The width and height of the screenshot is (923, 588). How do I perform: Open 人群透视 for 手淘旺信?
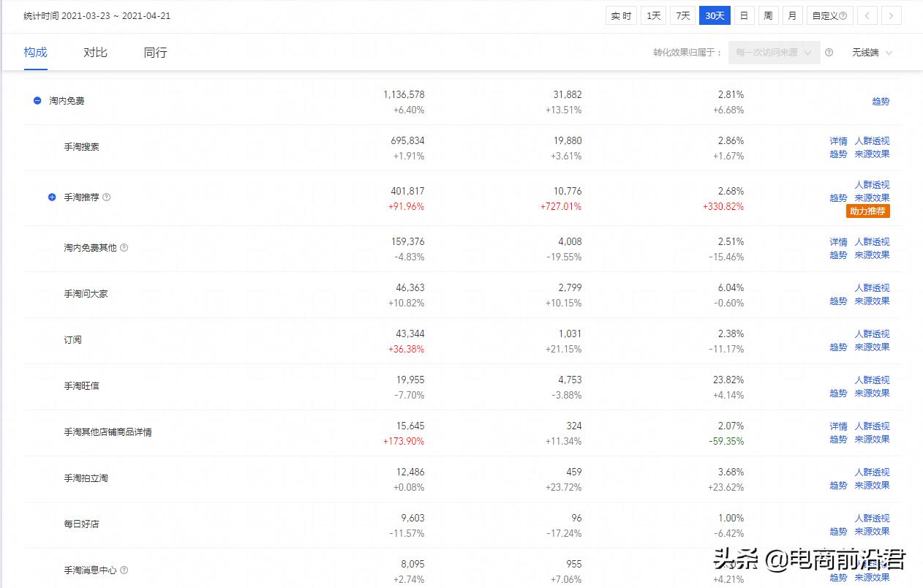pos(872,380)
